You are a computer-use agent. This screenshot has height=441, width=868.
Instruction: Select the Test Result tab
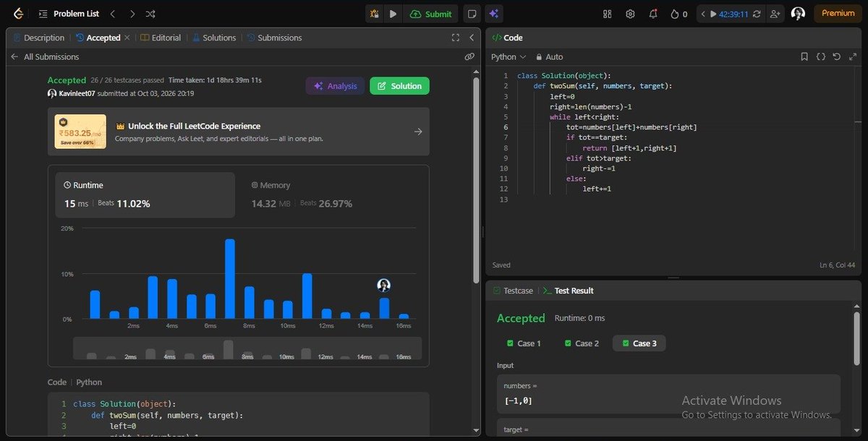[x=568, y=291]
